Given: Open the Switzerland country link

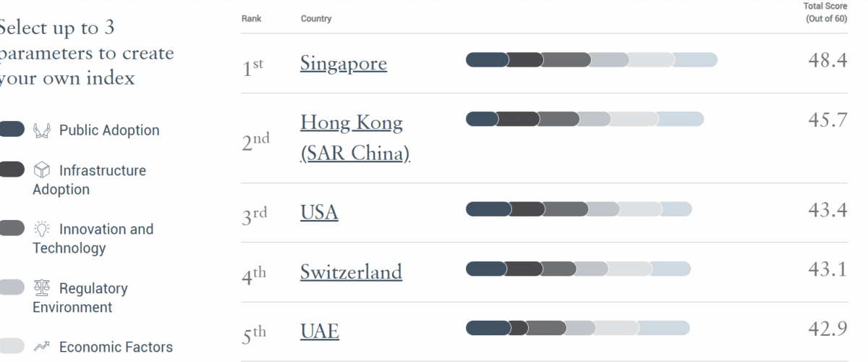Looking at the screenshot, I should click(351, 272).
